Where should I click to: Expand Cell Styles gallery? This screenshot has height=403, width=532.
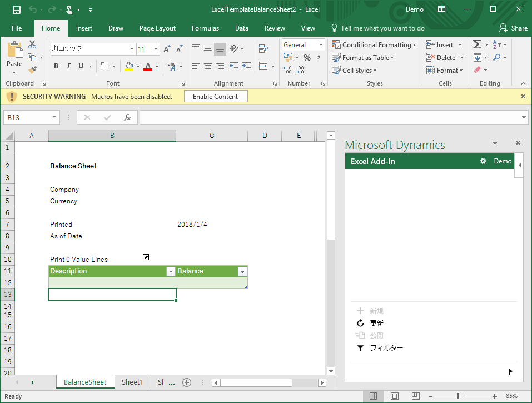pyautogui.click(x=355, y=70)
